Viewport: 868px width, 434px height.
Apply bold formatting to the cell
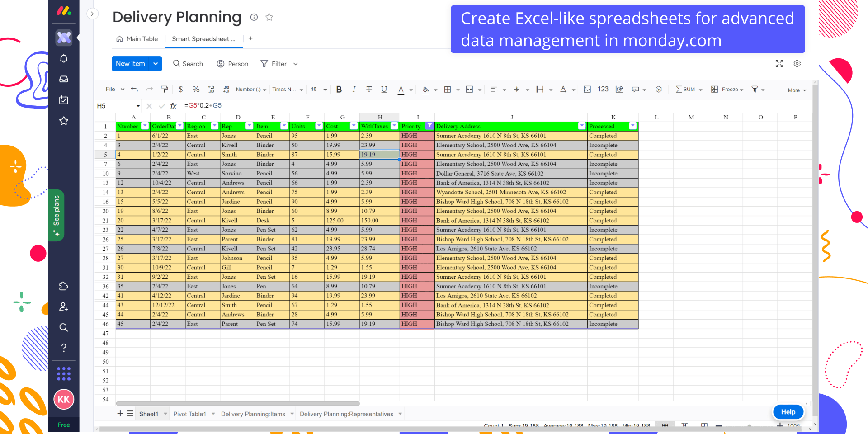339,90
